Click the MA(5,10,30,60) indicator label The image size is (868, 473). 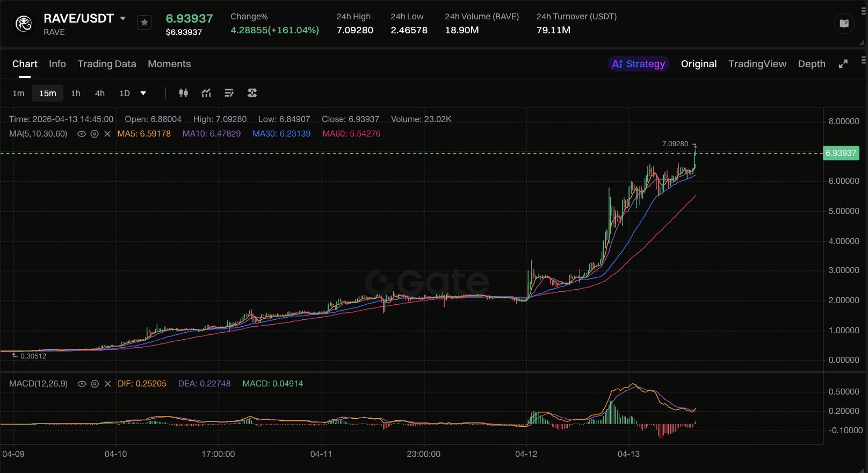[x=38, y=134]
